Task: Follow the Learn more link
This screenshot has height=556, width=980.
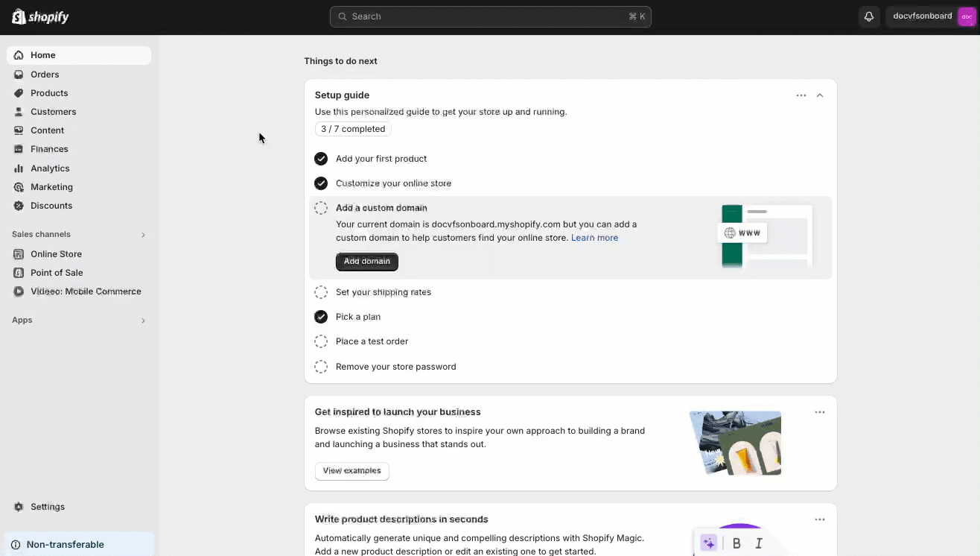Action: click(594, 238)
